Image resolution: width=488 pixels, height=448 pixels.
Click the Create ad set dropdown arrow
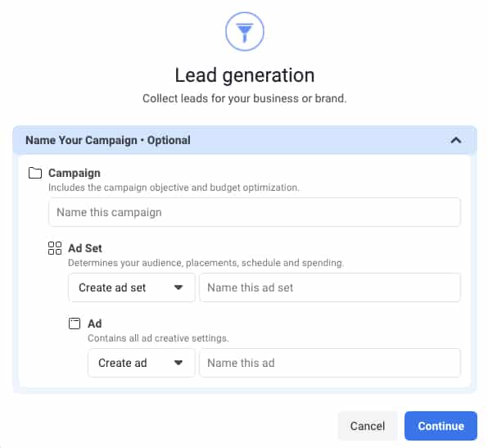point(178,287)
